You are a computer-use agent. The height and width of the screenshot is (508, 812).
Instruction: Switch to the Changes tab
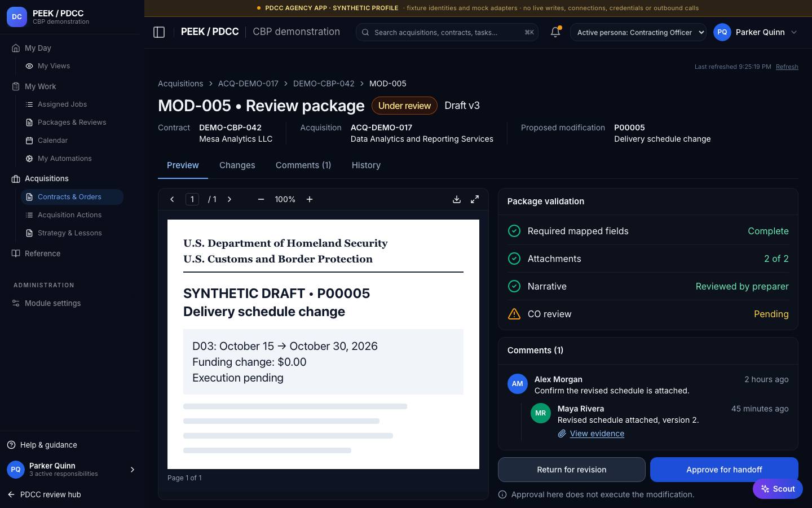pyautogui.click(x=237, y=165)
